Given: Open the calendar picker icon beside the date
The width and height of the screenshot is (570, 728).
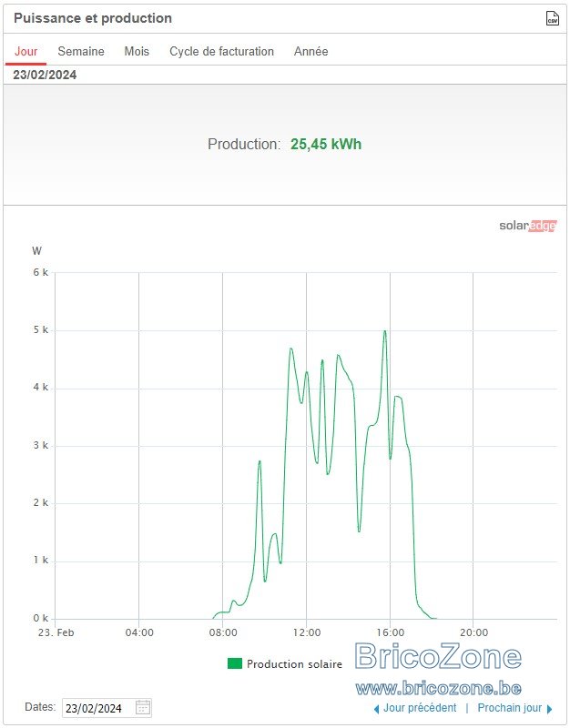Looking at the screenshot, I should (143, 708).
